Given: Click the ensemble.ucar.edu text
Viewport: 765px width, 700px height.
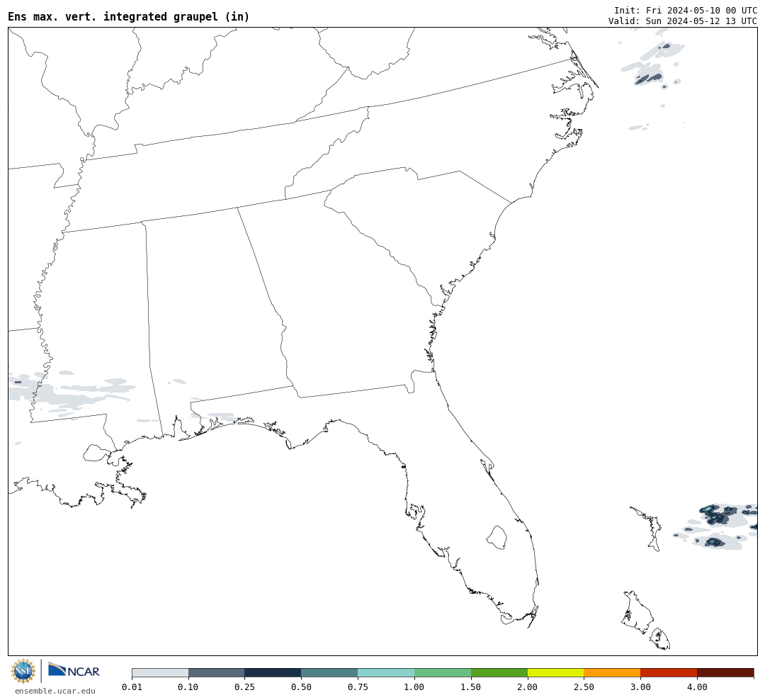Looking at the screenshot, I should click(55, 691).
